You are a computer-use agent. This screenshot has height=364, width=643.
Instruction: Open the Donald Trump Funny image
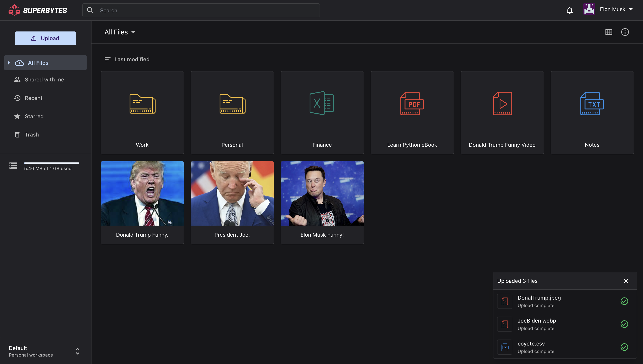[x=142, y=193]
